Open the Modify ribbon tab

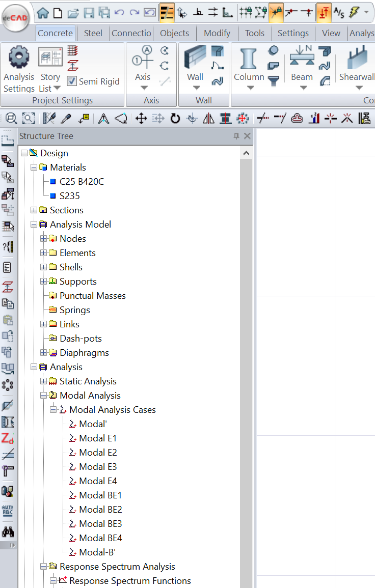point(217,33)
